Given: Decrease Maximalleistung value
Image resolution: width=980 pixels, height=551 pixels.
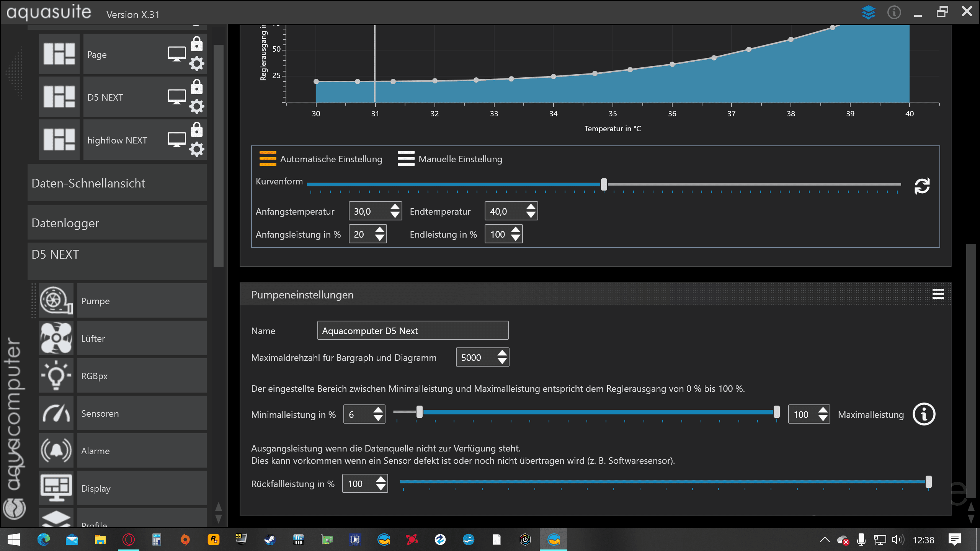Looking at the screenshot, I should click(823, 419).
